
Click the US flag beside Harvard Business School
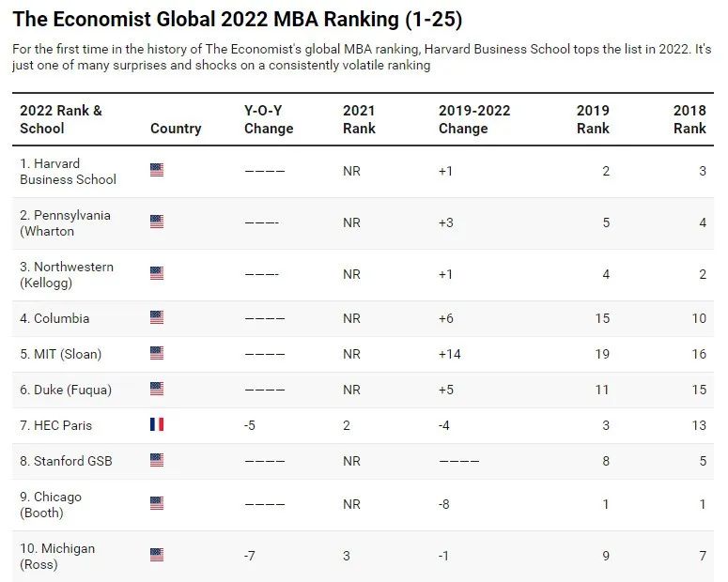point(157,170)
